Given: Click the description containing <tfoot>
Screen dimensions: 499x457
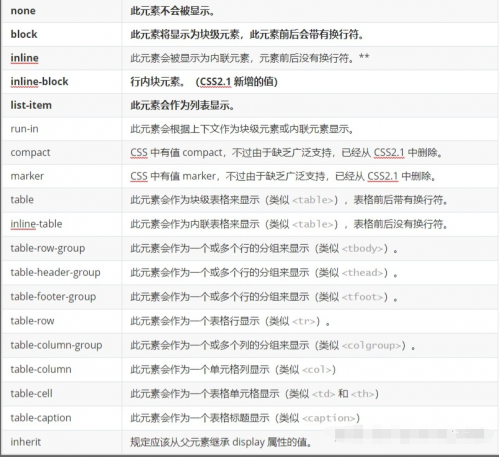Looking at the screenshot, I should pyautogui.click(x=264, y=297).
